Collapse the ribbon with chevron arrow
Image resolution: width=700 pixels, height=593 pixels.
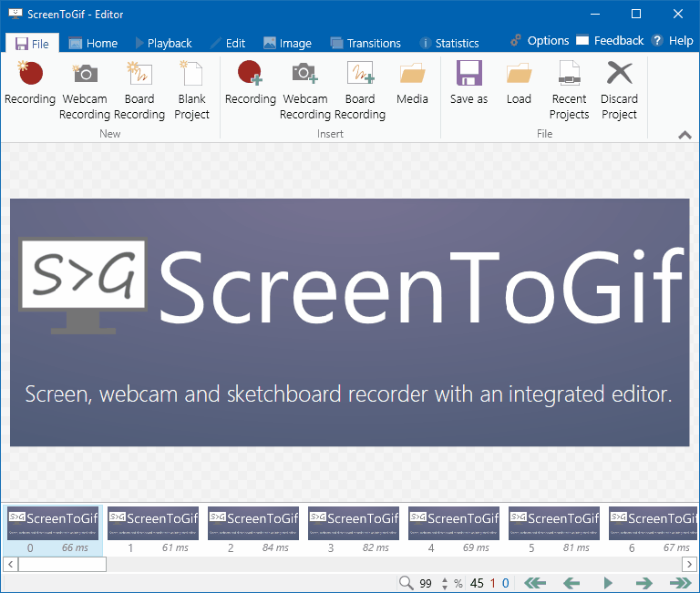pyautogui.click(x=685, y=135)
